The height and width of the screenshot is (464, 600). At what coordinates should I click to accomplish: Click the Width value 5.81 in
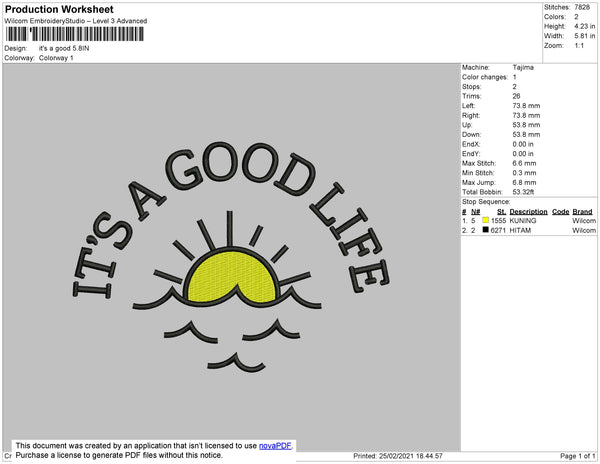click(584, 36)
